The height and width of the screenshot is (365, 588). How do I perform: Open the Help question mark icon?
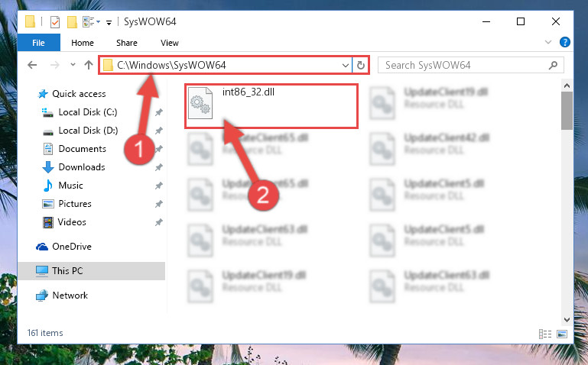(565, 42)
